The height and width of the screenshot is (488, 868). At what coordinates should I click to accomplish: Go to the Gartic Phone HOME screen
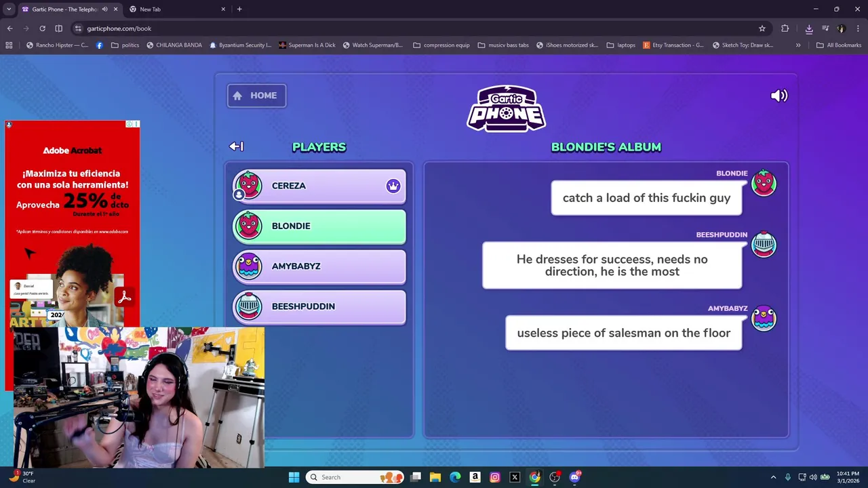(x=256, y=96)
